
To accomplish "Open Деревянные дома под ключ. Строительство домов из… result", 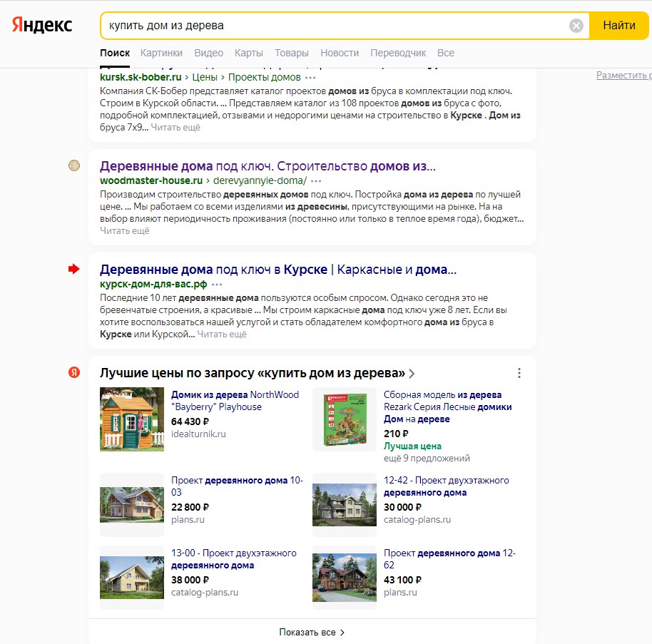I will coord(268,166).
